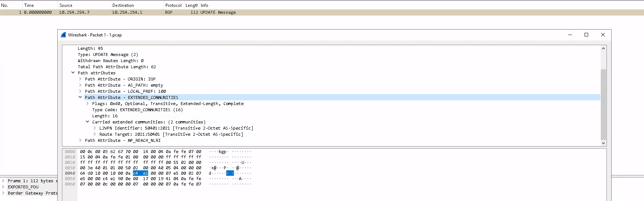Expand Path Attribute - AS_PATH: empty
Image resolution: width=644 pixels, height=201 pixels.
click(x=80, y=85)
